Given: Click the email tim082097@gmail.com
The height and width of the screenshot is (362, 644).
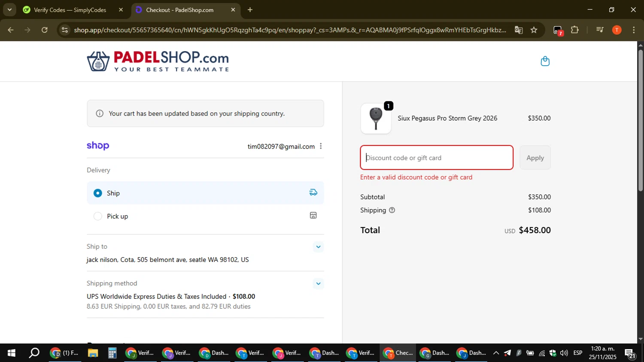Looking at the screenshot, I should tap(281, 146).
